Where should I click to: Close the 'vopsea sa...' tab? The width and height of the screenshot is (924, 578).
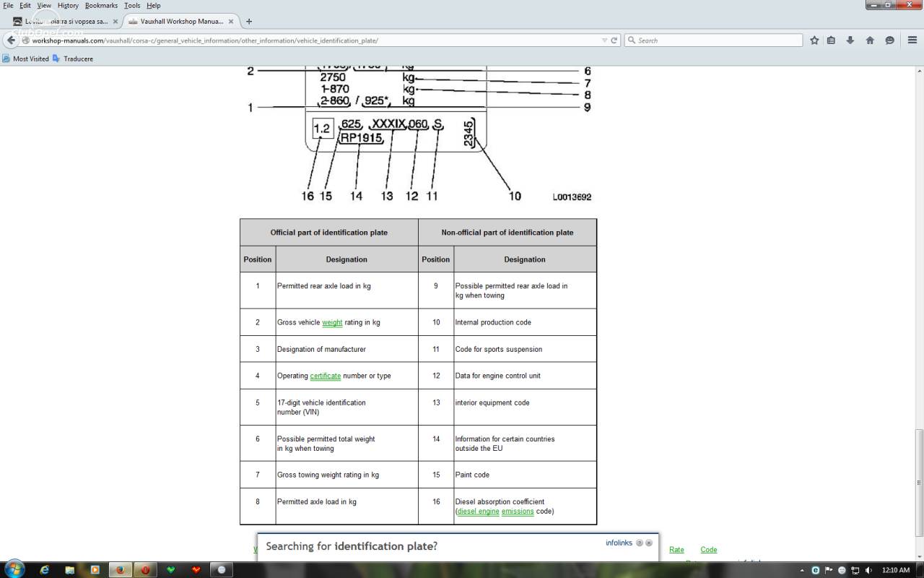(x=114, y=22)
